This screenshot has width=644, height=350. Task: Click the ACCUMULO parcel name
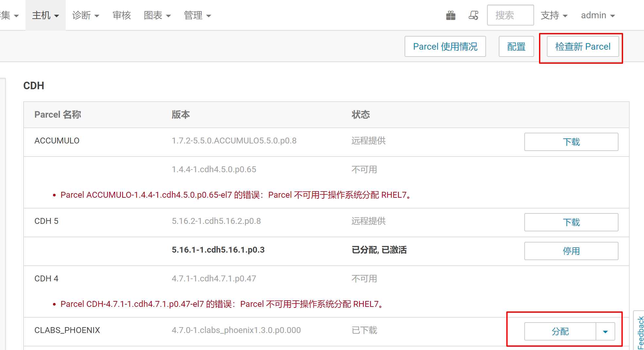(x=57, y=141)
